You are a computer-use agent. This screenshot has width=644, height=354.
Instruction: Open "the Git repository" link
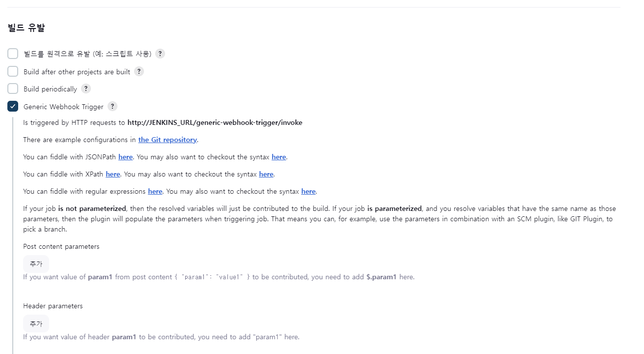167,139
